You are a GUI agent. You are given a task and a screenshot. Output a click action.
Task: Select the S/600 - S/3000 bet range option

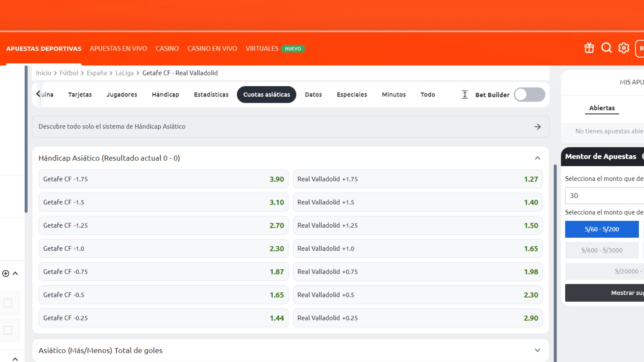(x=602, y=250)
